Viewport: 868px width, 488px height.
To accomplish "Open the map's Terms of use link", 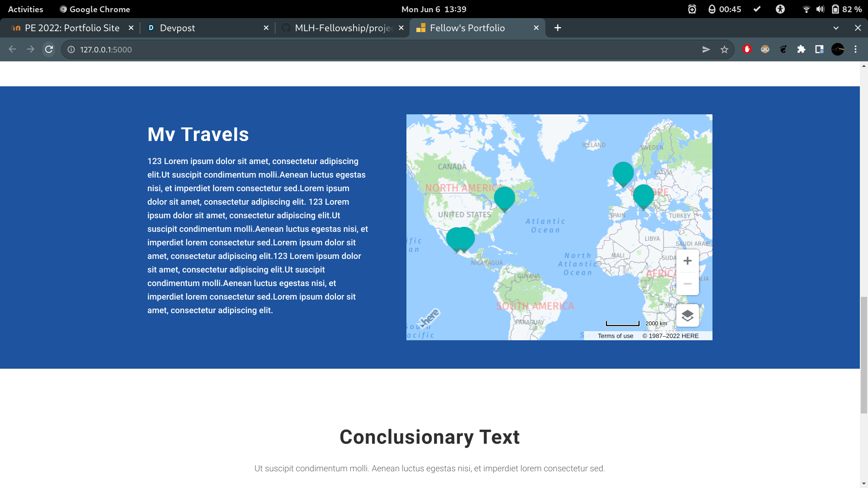I will tap(615, 336).
